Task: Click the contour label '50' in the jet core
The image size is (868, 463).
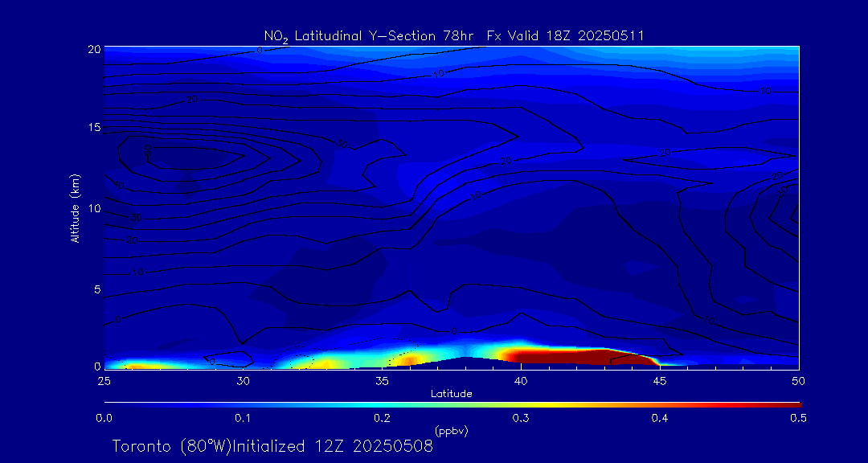Action: click(x=148, y=150)
